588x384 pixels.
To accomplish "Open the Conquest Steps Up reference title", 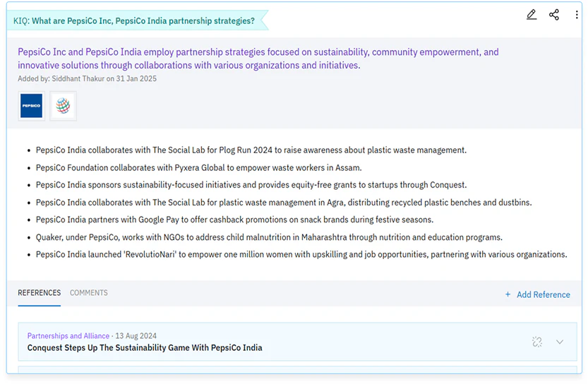I will (x=145, y=347).
